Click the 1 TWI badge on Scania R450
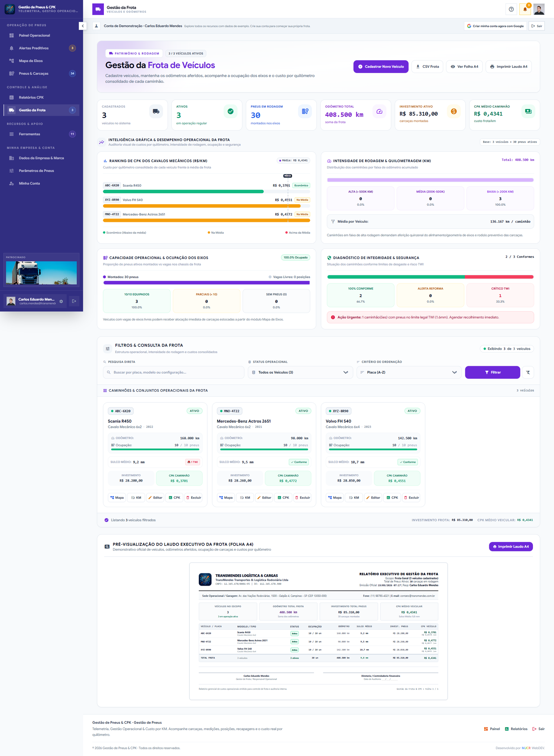The image size is (554, 756). point(193,462)
